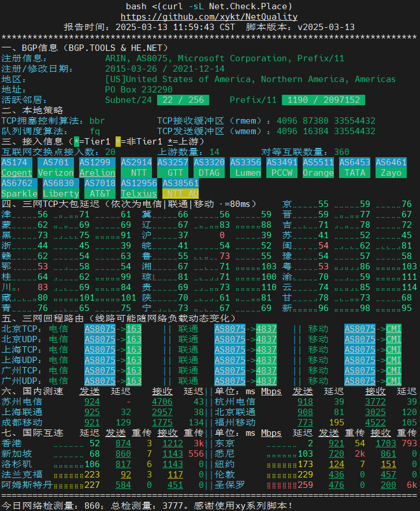This screenshot has width=420, height=511.
Task: Click 成都移动 receive speed 1775
Action: [162, 423]
